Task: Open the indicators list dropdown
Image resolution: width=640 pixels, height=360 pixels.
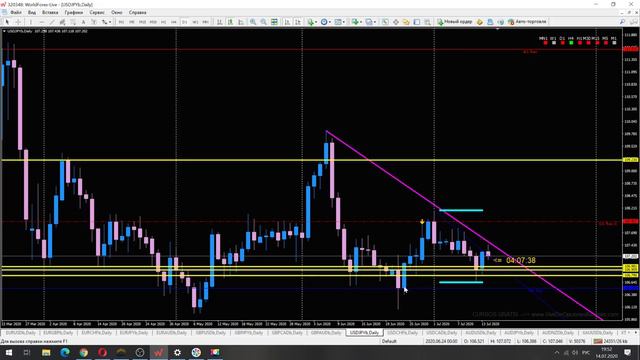Action: coord(312,22)
